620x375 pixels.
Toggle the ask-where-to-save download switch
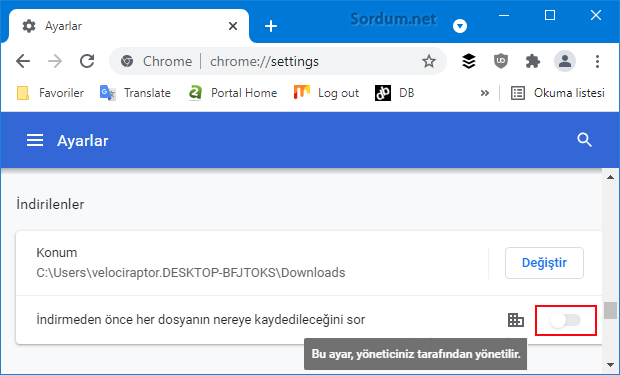point(565,320)
